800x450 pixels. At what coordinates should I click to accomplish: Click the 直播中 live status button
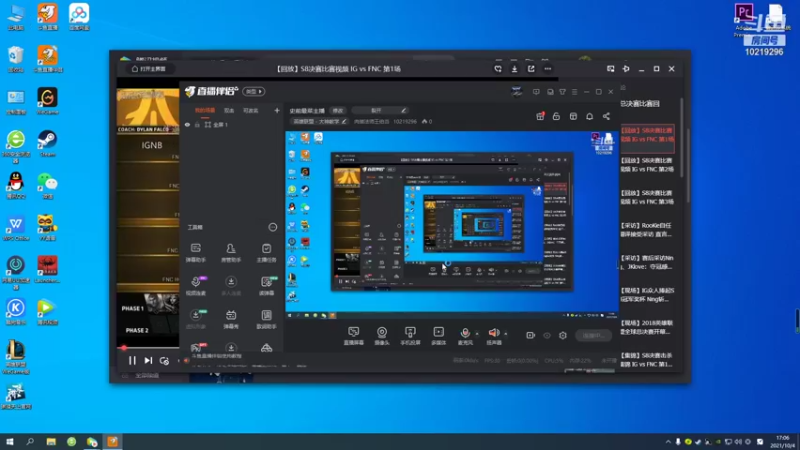[x=593, y=335]
